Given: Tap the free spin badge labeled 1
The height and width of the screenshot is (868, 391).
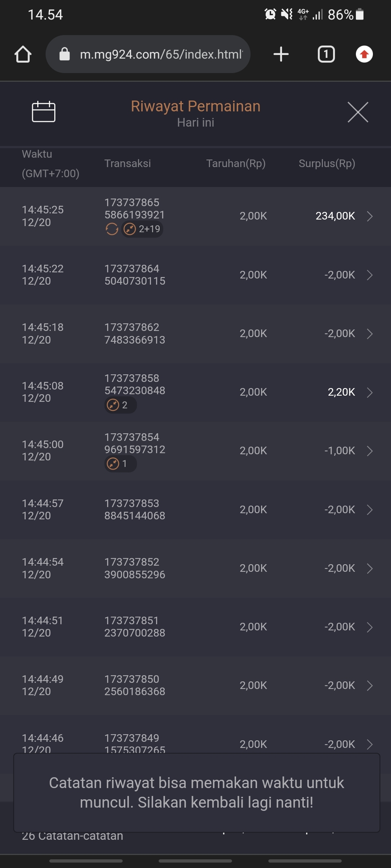Looking at the screenshot, I should click(120, 464).
